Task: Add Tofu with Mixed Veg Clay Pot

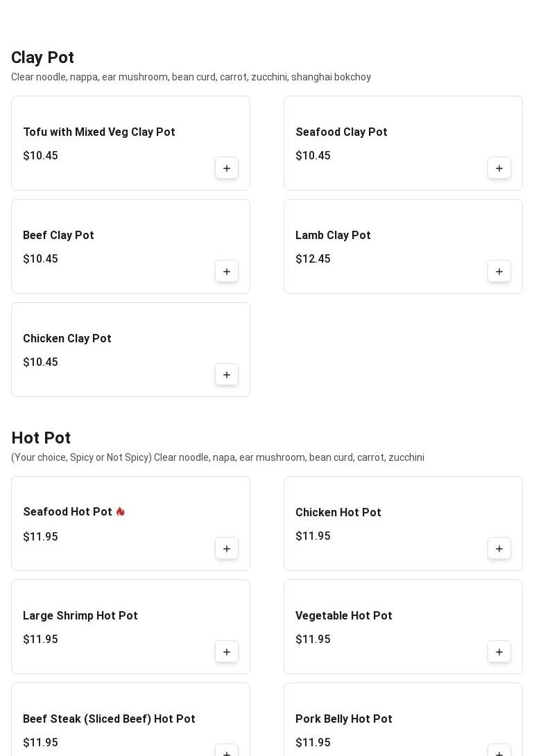Action: pos(227,168)
